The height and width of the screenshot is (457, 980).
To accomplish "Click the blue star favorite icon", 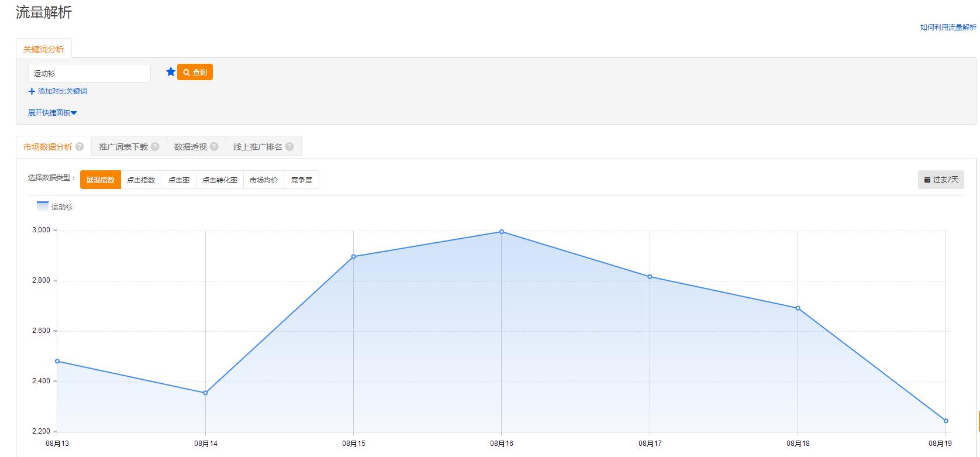I will point(171,72).
